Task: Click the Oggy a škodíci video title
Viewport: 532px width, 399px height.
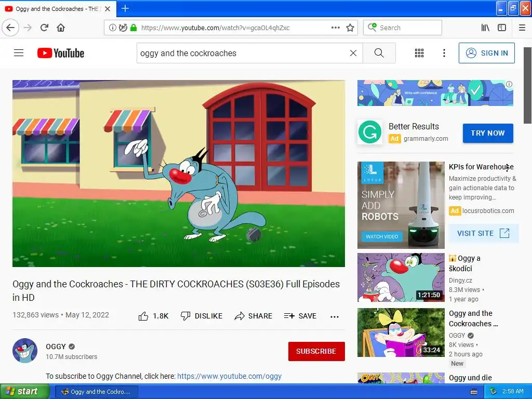Action: pos(464,263)
